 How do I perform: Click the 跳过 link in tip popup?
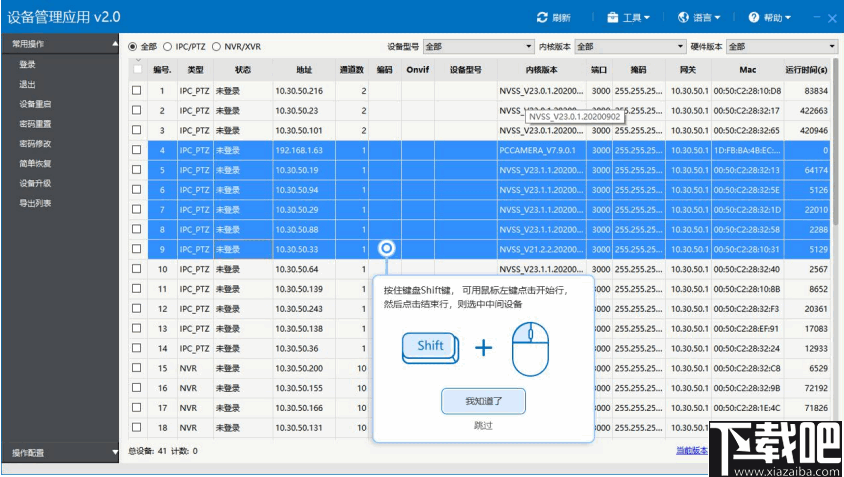tap(483, 426)
